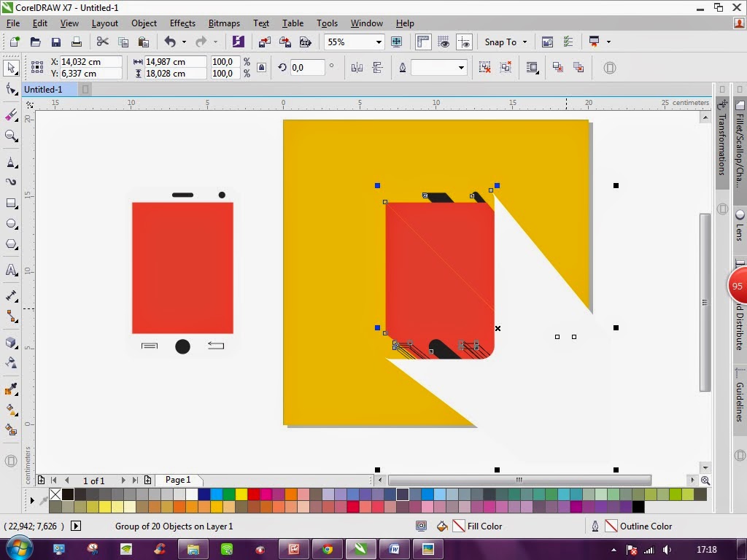Viewport: 747px width, 560px height.
Task: Open the Transformations docker tab
Action: click(x=721, y=144)
